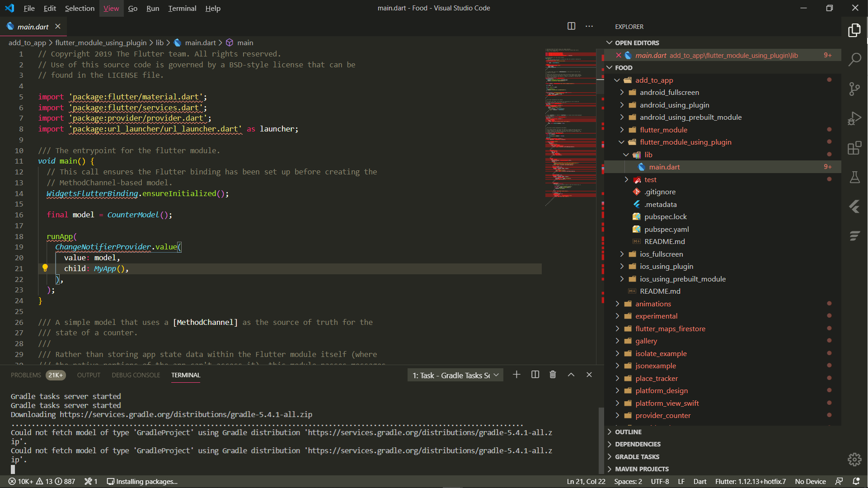The width and height of the screenshot is (868, 488).
Task: Kill the terminal using the trash icon
Action: [x=553, y=375]
